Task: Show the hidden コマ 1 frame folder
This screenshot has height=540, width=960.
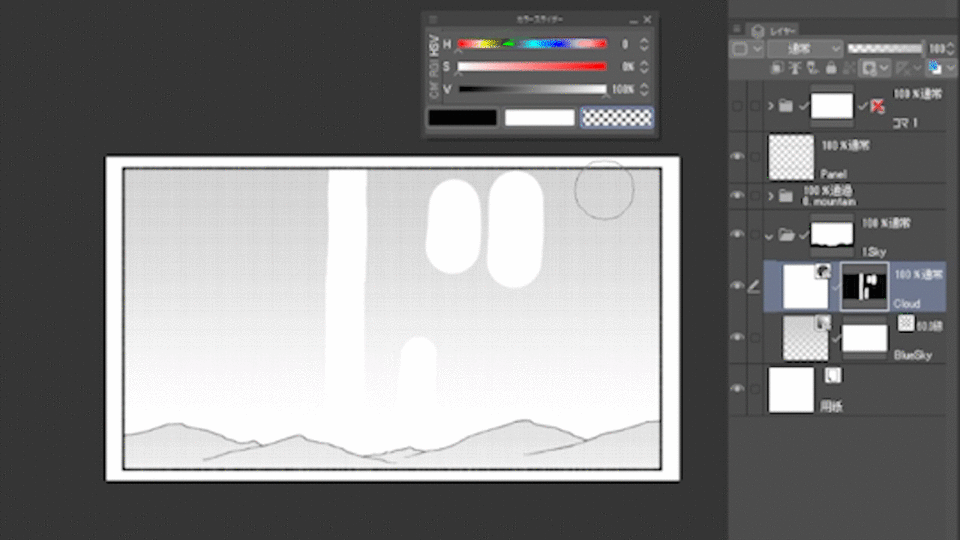Action: (x=737, y=106)
